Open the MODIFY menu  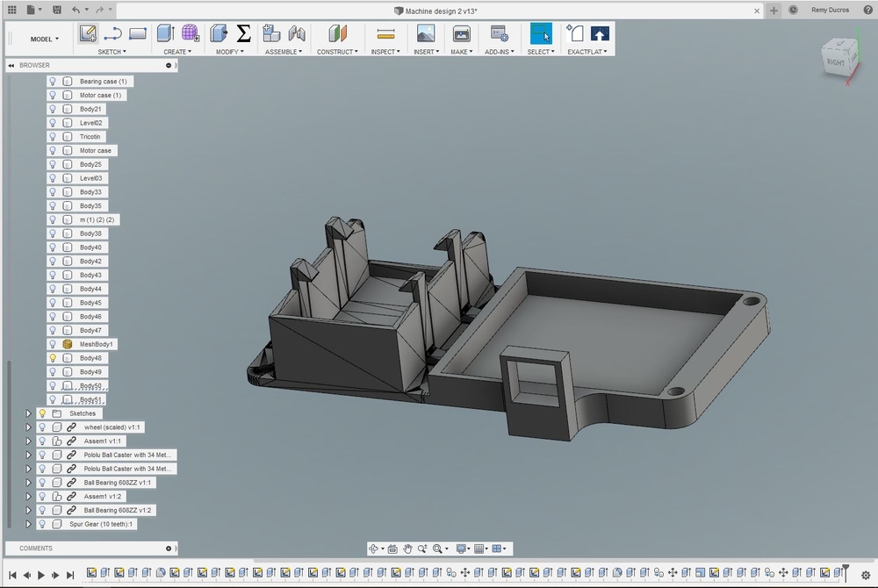229,52
